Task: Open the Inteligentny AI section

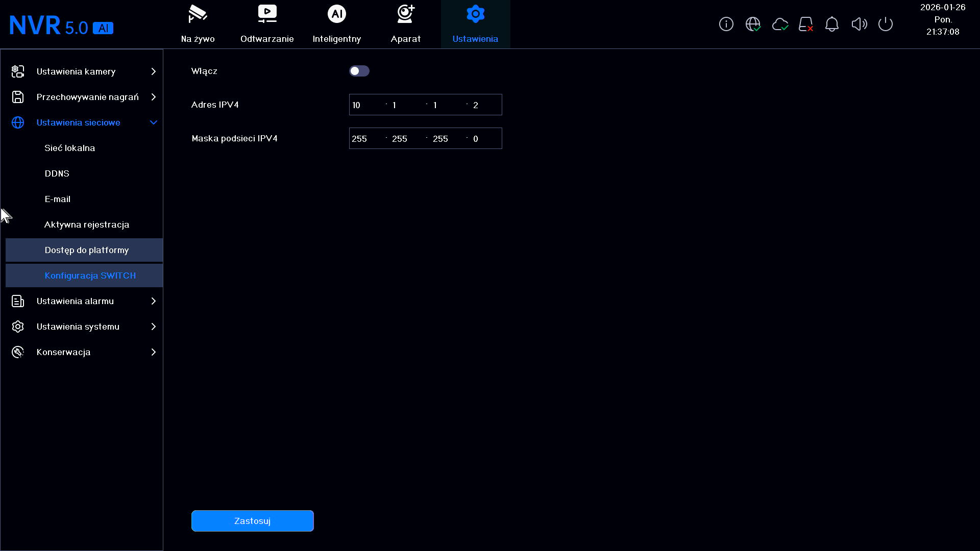Action: click(x=337, y=24)
